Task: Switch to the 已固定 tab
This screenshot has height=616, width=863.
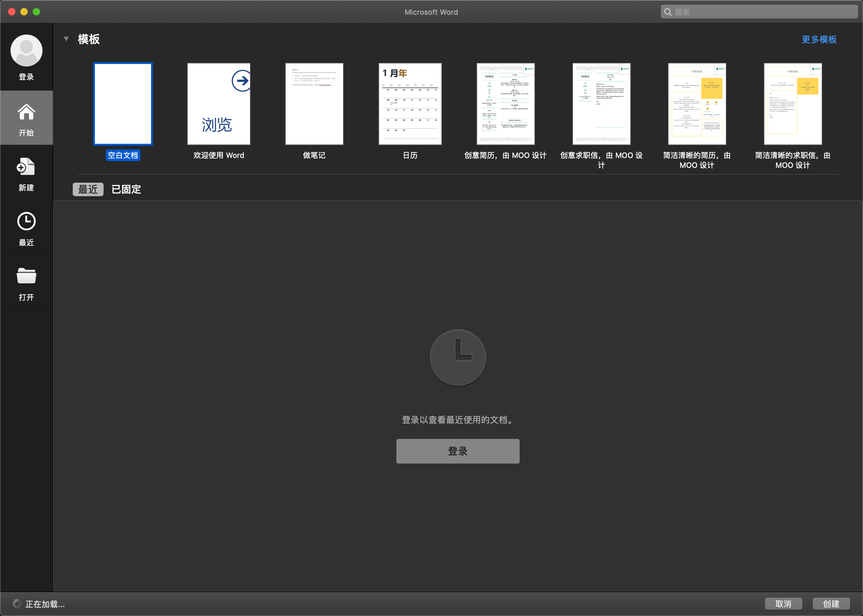Action: click(126, 189)
